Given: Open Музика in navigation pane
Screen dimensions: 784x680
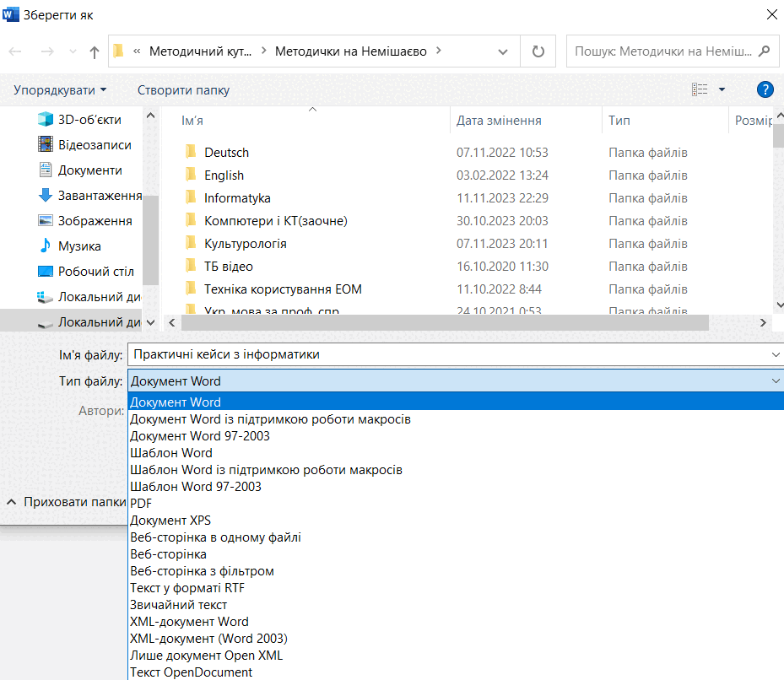Looking at the screenshot, I should pos(69,246).
